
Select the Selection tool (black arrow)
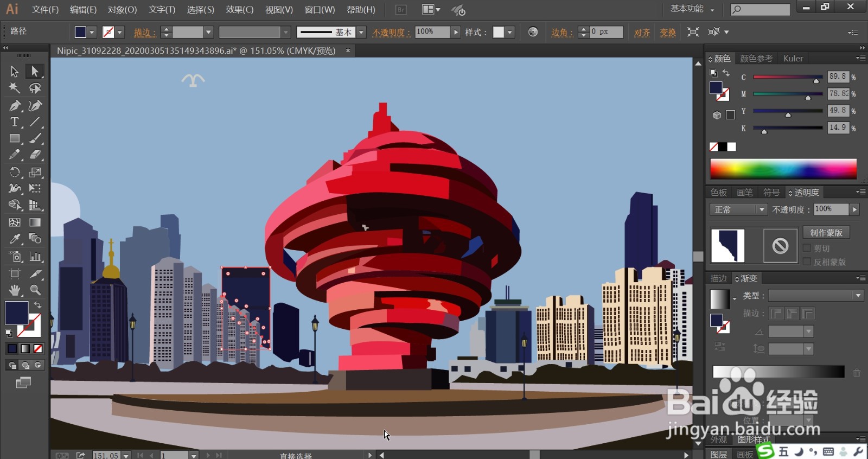(15, 71)
